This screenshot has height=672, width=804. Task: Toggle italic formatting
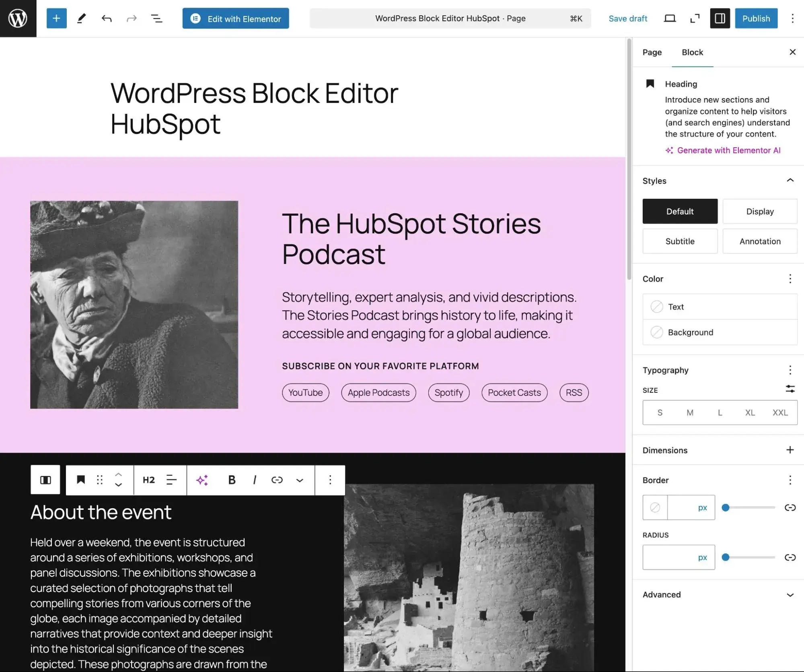[x=254, y=480]
